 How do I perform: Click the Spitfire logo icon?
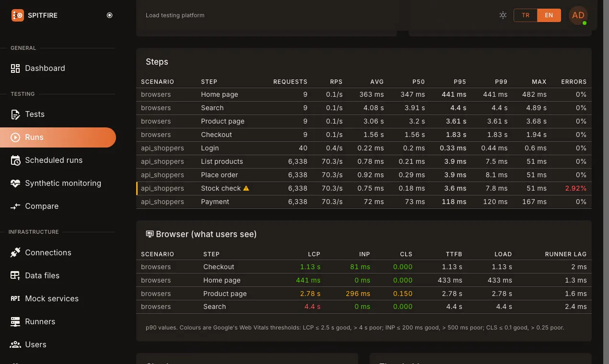click(x=17, y=15)
